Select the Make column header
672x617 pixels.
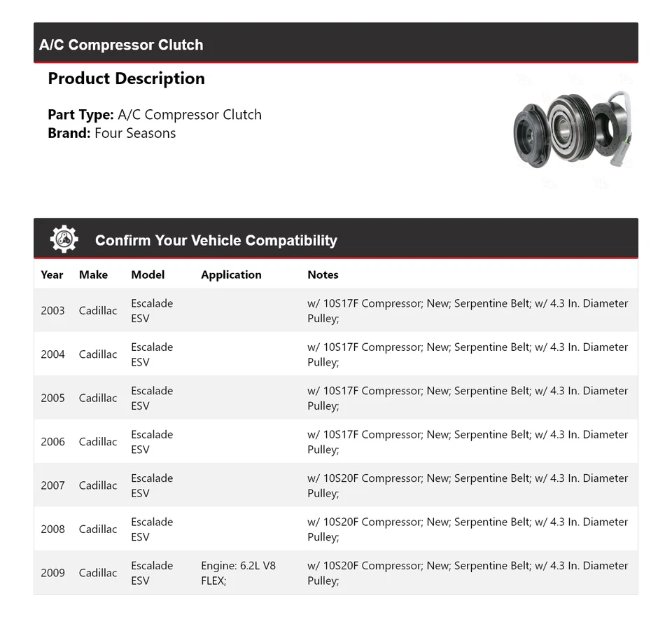pos(93,275)
